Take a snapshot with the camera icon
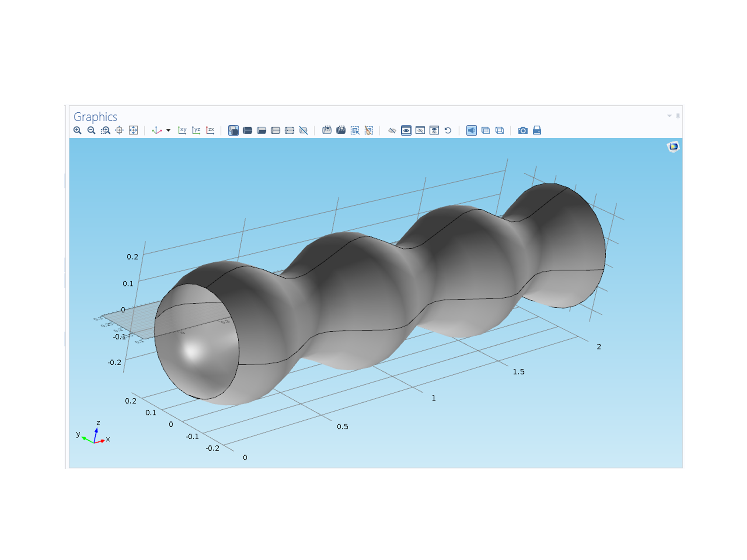The image size is (747, 560). click(523, 130)
